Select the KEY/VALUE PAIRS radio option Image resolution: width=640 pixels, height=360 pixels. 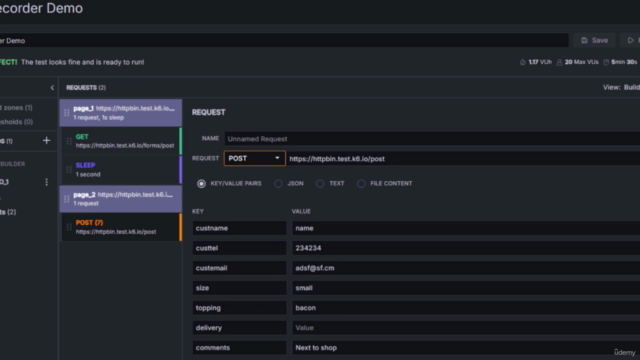201,184
